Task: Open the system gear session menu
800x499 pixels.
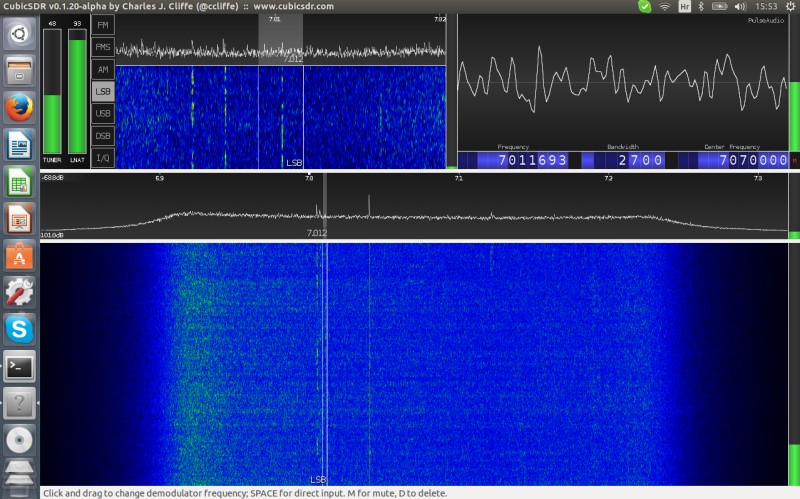Action: click(790, 7)
